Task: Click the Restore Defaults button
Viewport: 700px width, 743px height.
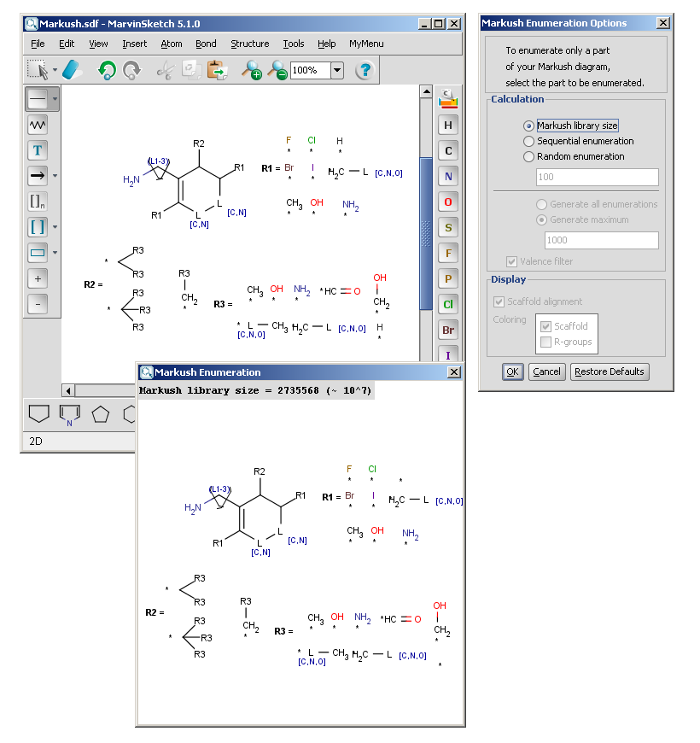Action: (610, 371)
